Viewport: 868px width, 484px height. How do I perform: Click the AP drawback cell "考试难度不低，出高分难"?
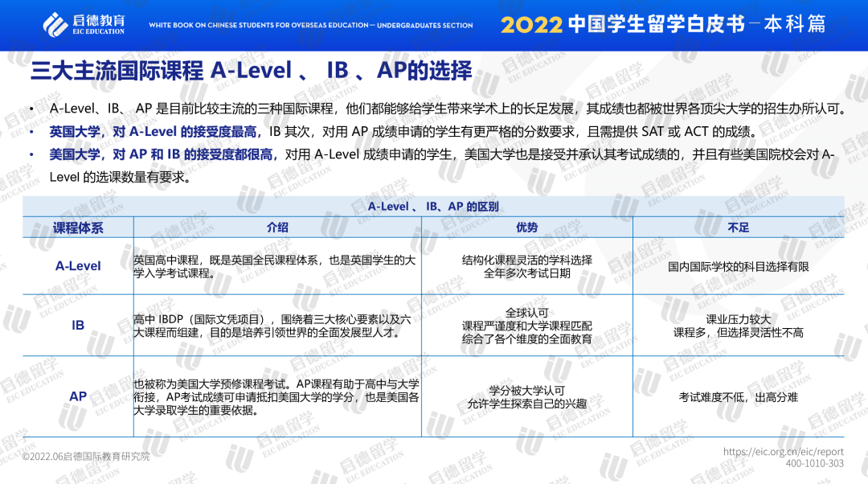(738, 397)
